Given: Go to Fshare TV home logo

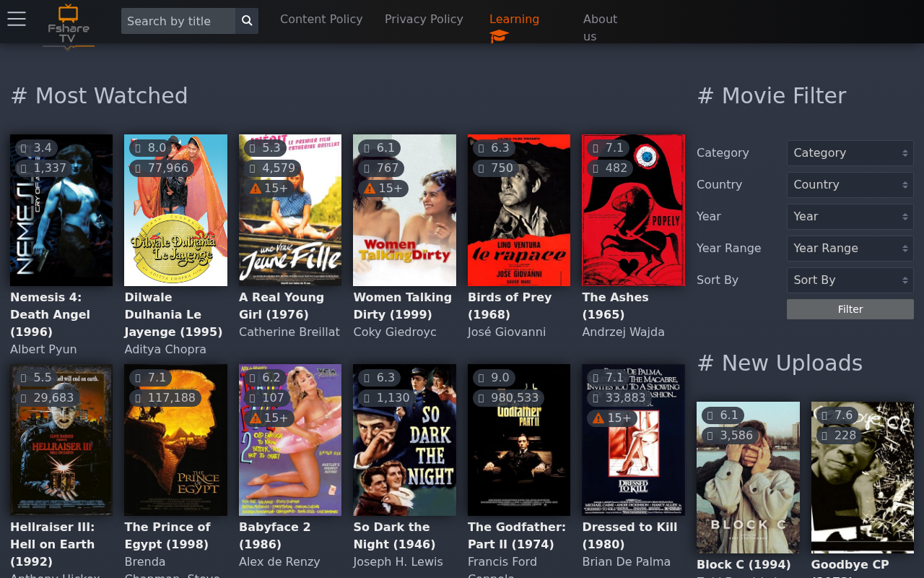Looking at the screenshot, I should (x=69, y=27).
